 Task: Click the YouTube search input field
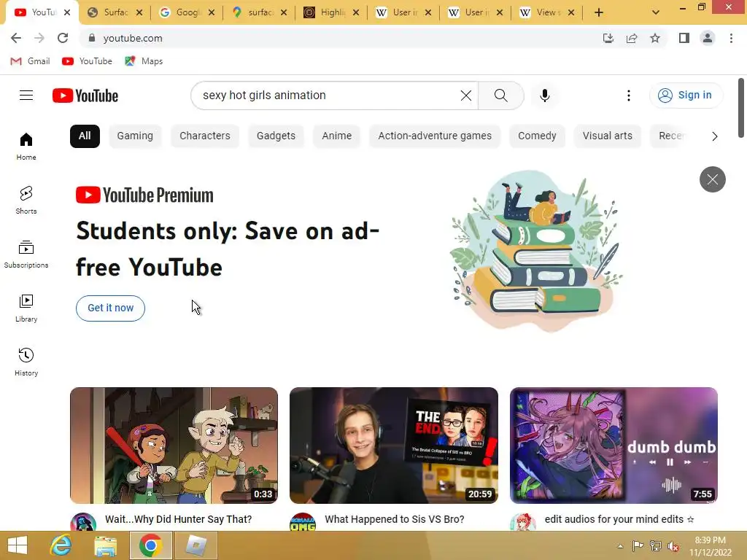tap(329, 96)
